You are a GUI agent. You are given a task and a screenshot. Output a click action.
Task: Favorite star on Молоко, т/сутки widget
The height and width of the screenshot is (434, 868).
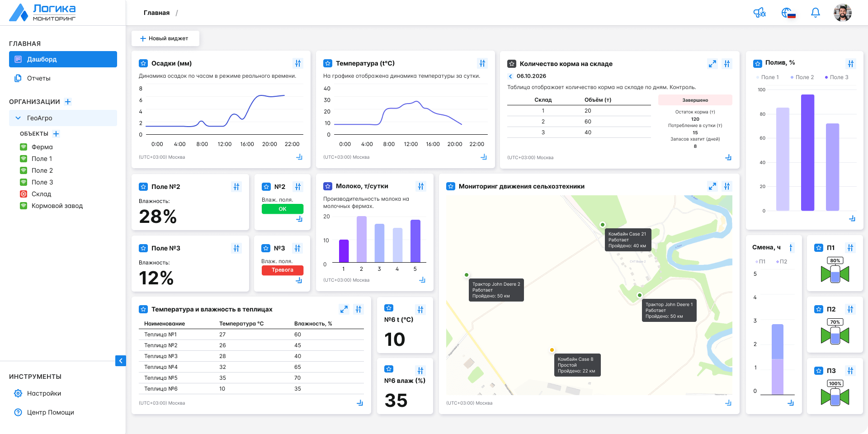pyautogui.click(x=328, y=186)
